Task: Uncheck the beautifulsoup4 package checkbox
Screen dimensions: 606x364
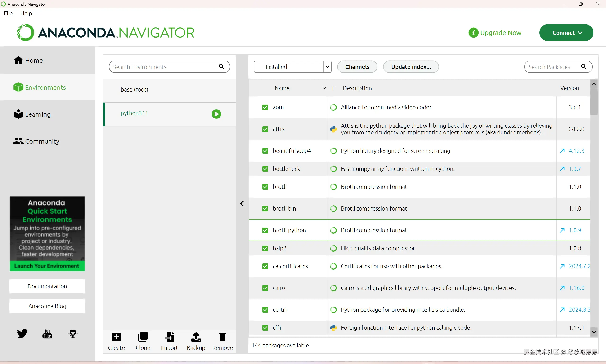Action: (x=265, y=151)
